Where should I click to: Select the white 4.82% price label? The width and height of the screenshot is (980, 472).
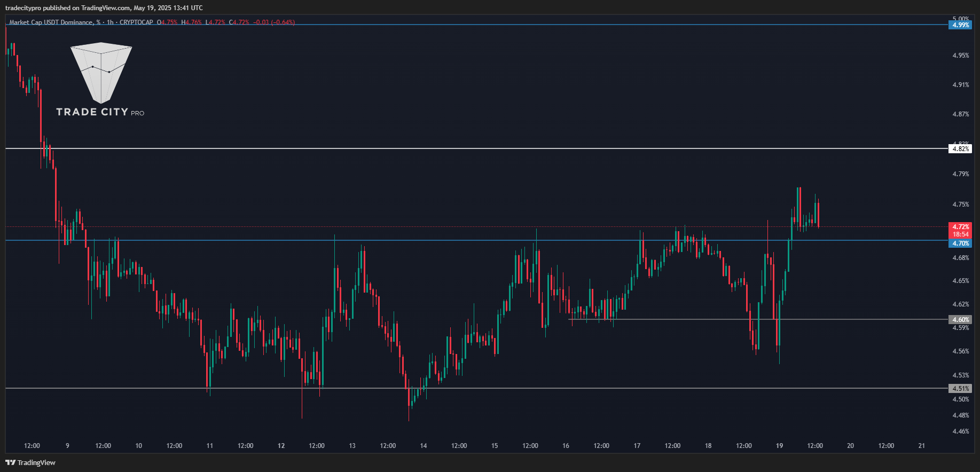coord(960,149)
